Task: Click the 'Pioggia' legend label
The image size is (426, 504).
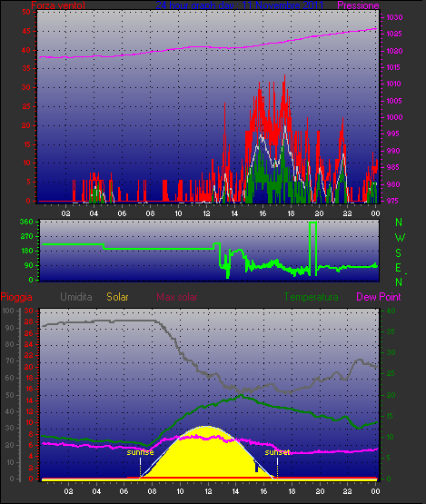Action: point(16,297)
